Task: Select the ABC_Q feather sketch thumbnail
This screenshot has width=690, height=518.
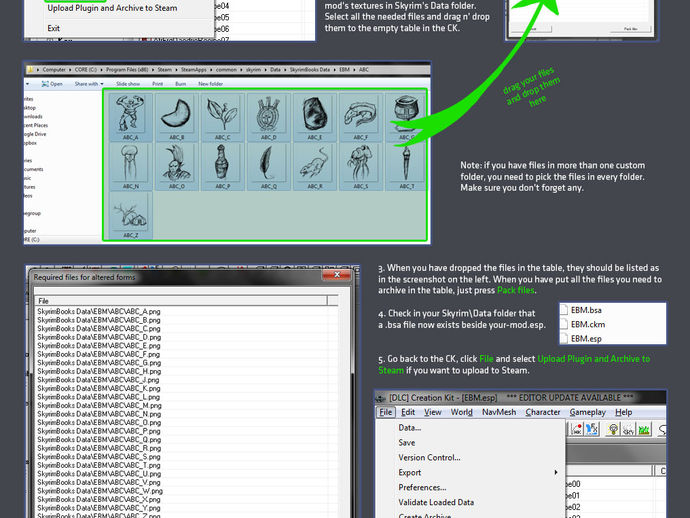Action: pyautogui.click(x=268, y=166)
